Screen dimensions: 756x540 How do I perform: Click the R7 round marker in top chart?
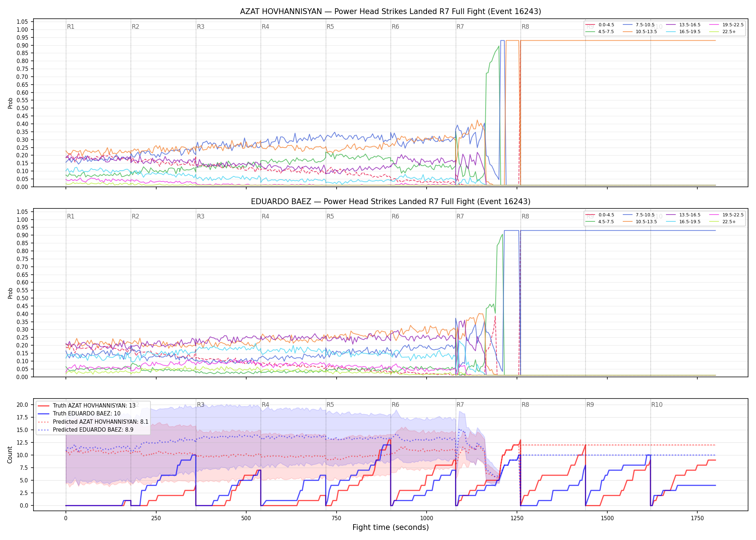click(460, 27)
